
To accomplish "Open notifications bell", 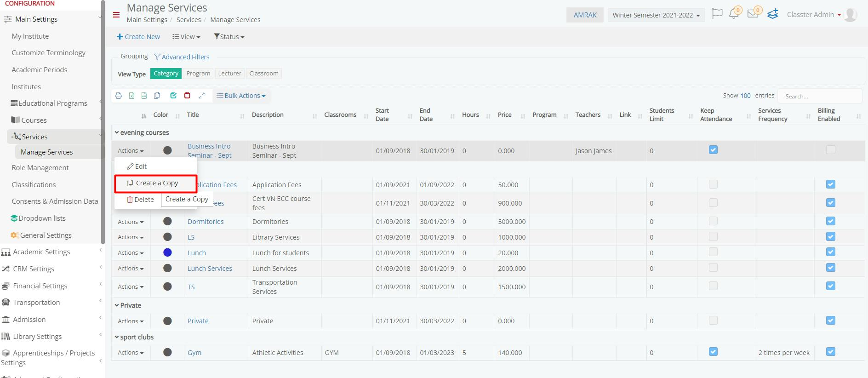I will click(734, 14).
